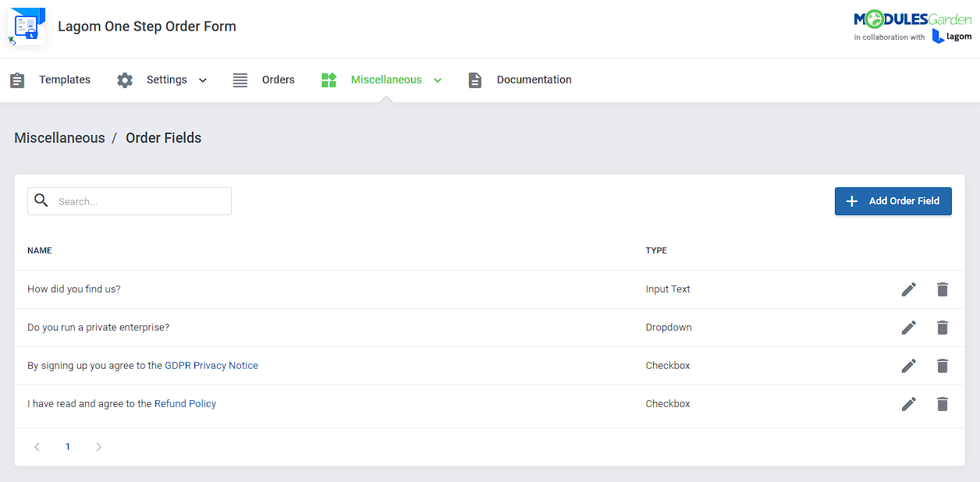Click the Miscellaneous green grid icon
Image resolution: width=980 pixels, height=482 pixels.
[328, 79]
